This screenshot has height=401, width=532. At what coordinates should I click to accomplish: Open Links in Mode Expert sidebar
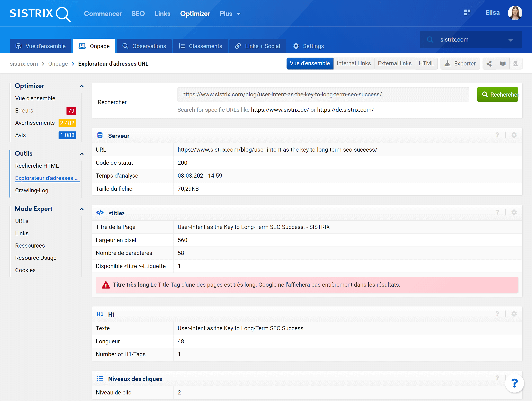click(x=22, y=233)
